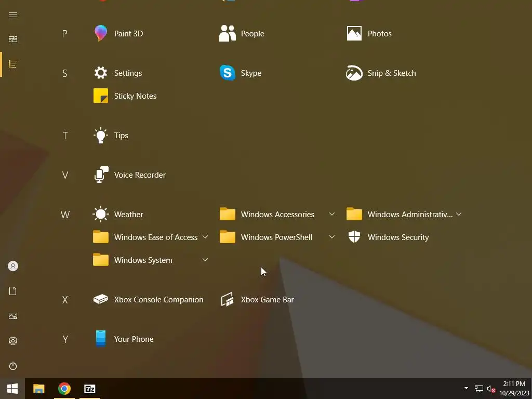Open the taskbar clock and date
This screenshot has height=399, width=532.
(x=514, y=389)
